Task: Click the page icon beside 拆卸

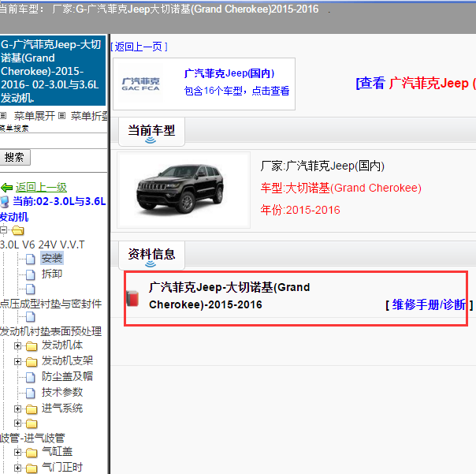Action: tap(31, 274)
